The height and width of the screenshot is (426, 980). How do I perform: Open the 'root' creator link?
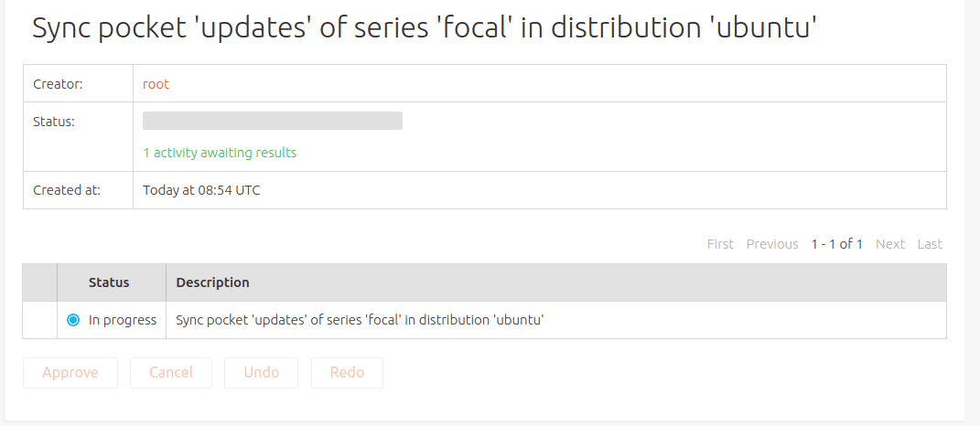(x=156, y=84)
